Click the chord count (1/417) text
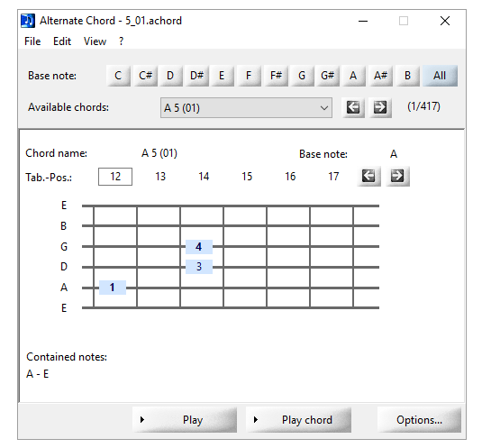Viewport: 491px width, 448px height. pyautogui.click(x=423, y=106)
